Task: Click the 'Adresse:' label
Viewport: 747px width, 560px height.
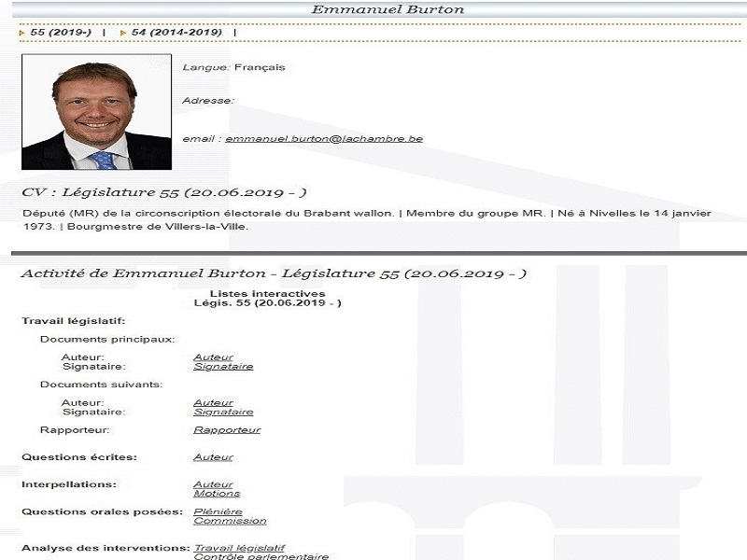Action: tap(208, 101)
